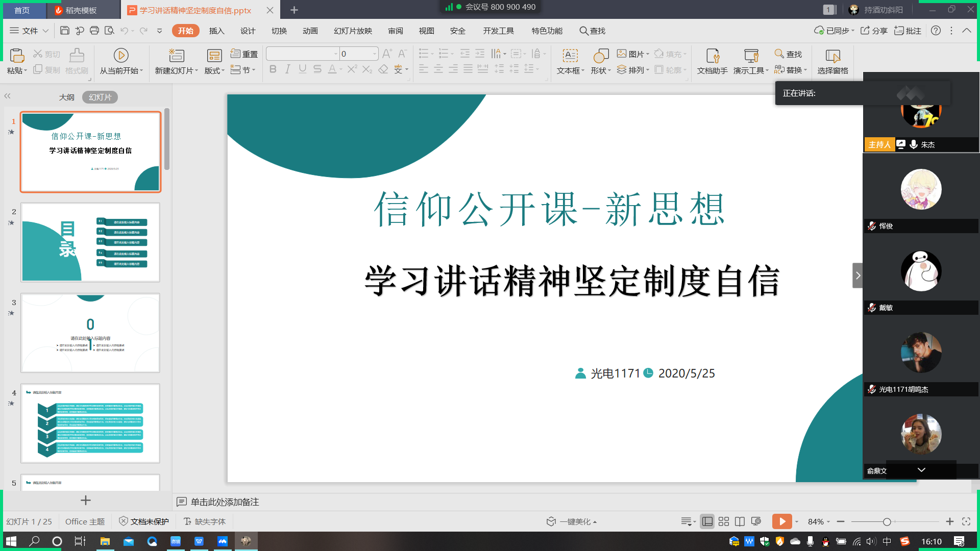Toggle 幻灯片 thumbnail view in side panel
The height and width of the screenshot is (551, 980).
click(x=100, y=97)
